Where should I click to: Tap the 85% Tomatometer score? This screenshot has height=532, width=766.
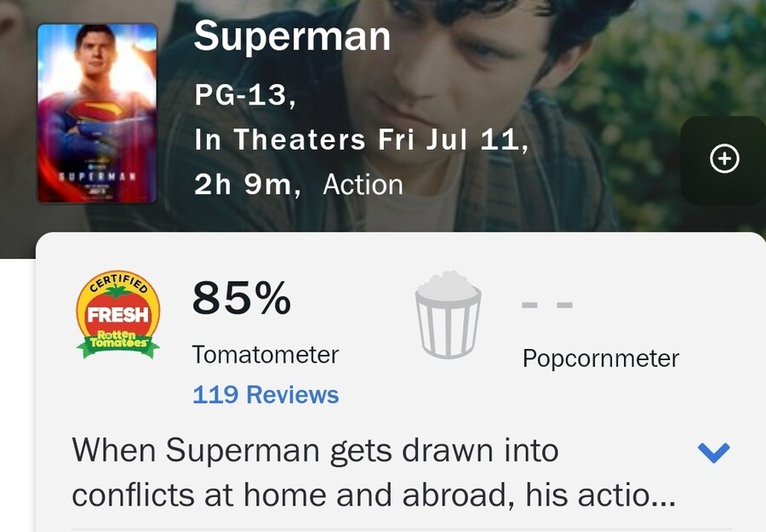tap(242, 298)
